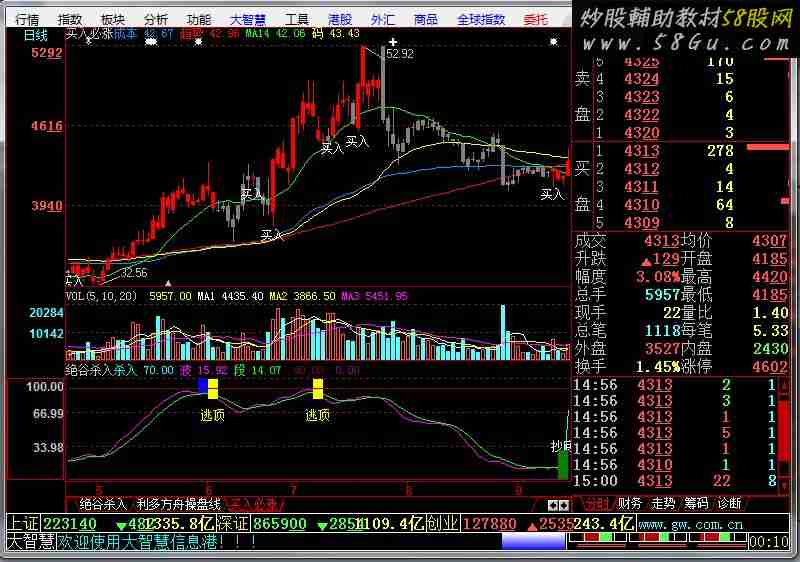Click the 绝谷杀入杀入 indicator title
800x562 pixels.
click(x=102, y=370)
